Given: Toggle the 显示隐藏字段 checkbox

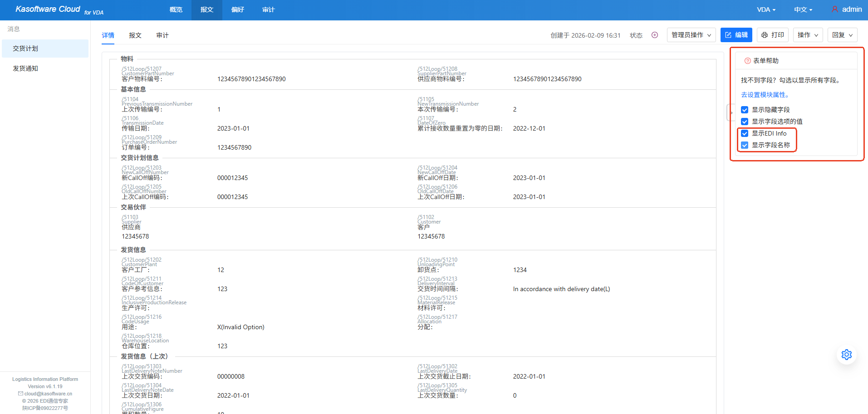Looking at the screenshot, I should (745, 110).
